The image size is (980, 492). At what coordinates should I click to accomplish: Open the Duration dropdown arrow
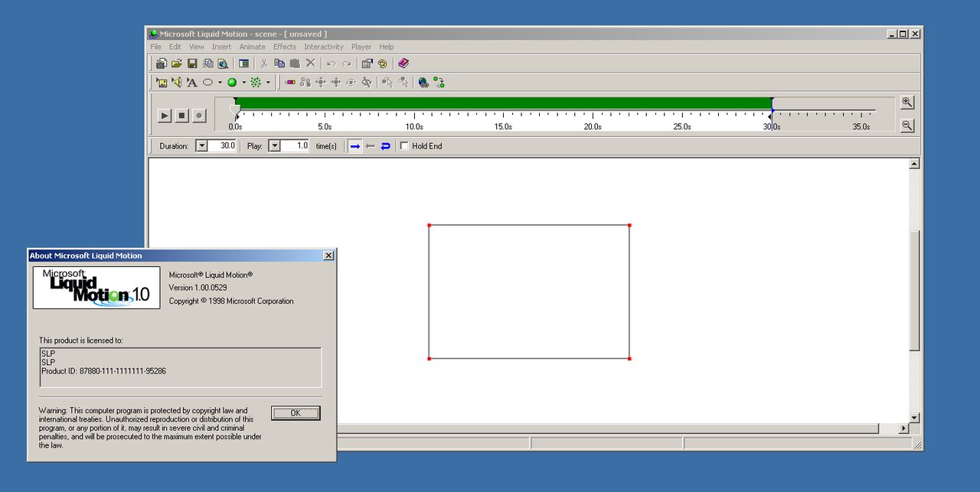point(201,145)
